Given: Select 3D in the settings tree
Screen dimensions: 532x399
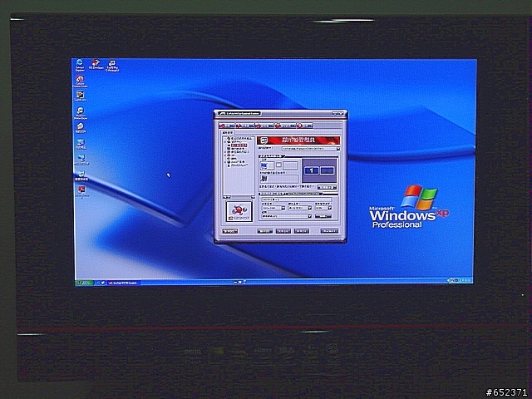Looking at the screenshot, I should coord(233,155).
